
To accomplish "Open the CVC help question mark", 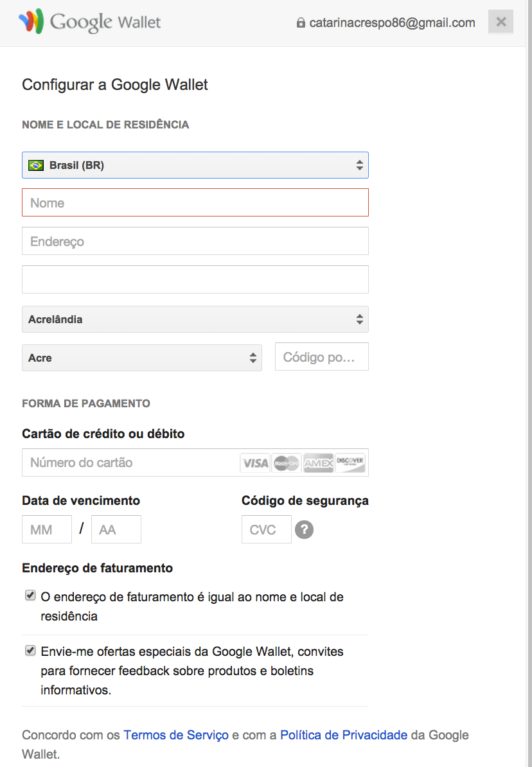I will 304,530.
